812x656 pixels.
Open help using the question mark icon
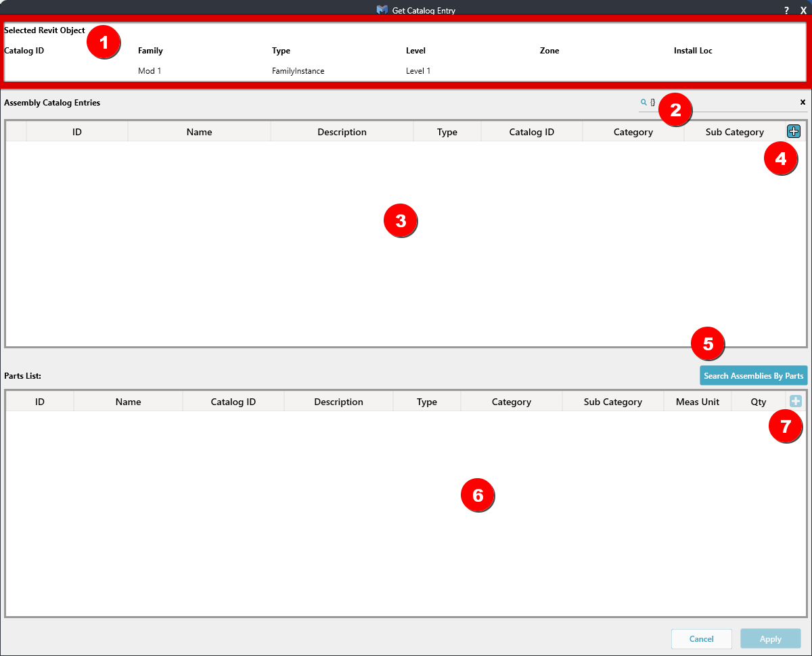[786, 10]
